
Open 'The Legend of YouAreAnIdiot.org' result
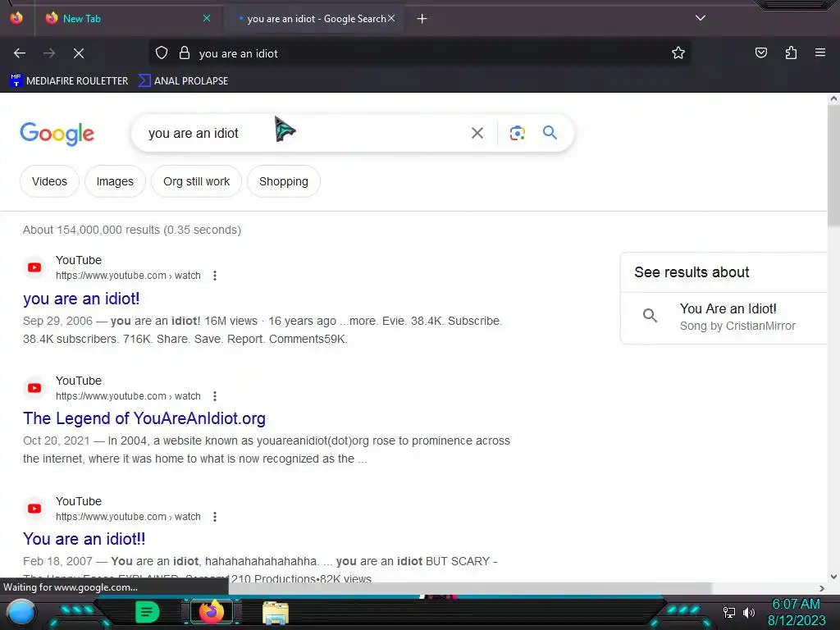(144, 418)
